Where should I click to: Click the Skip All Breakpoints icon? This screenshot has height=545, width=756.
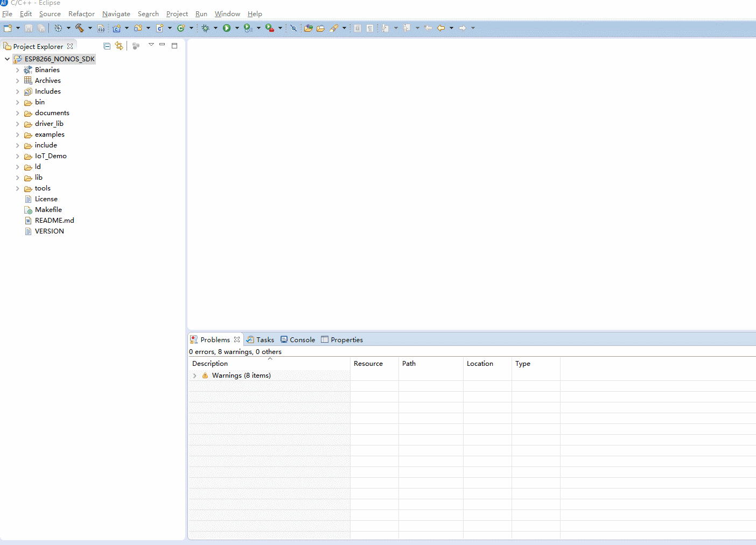[x=293, y=28]
